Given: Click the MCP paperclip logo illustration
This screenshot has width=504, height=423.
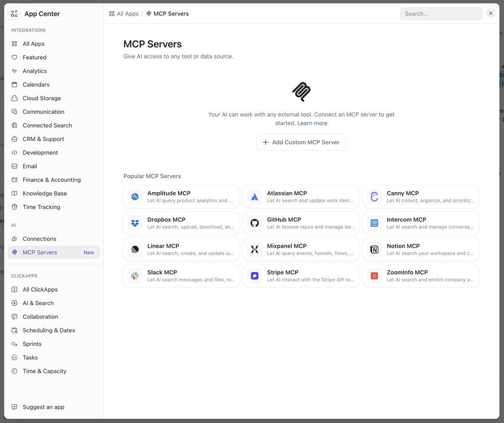Looking at the screenshot, I should [301, 92].
